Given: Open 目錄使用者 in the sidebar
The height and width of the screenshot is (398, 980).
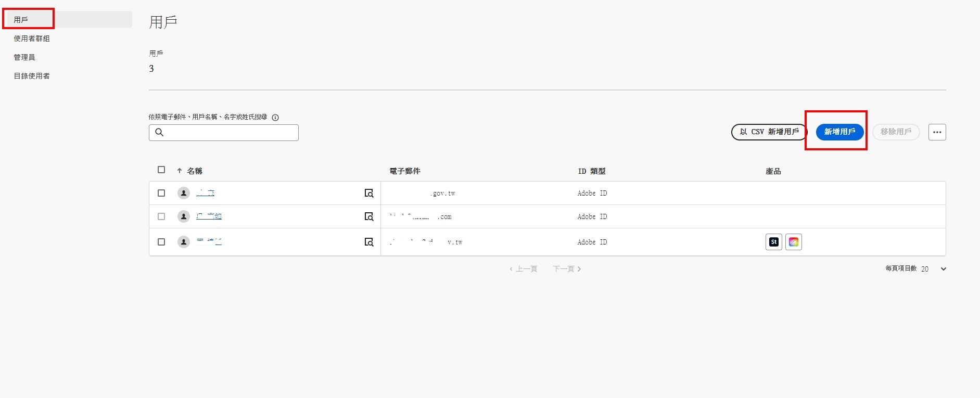Looking at the screenshot, I should pyautogui.click(x=32, y=76).
